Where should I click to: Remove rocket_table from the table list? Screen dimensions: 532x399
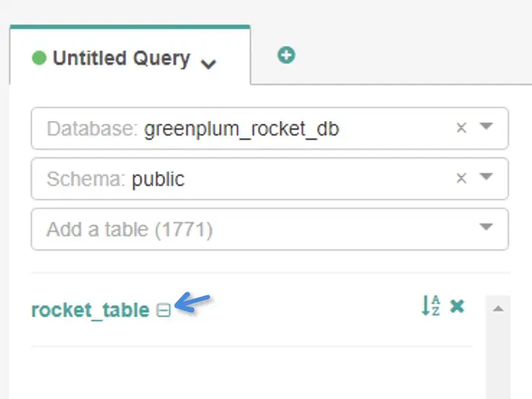[x=457, y=306]
